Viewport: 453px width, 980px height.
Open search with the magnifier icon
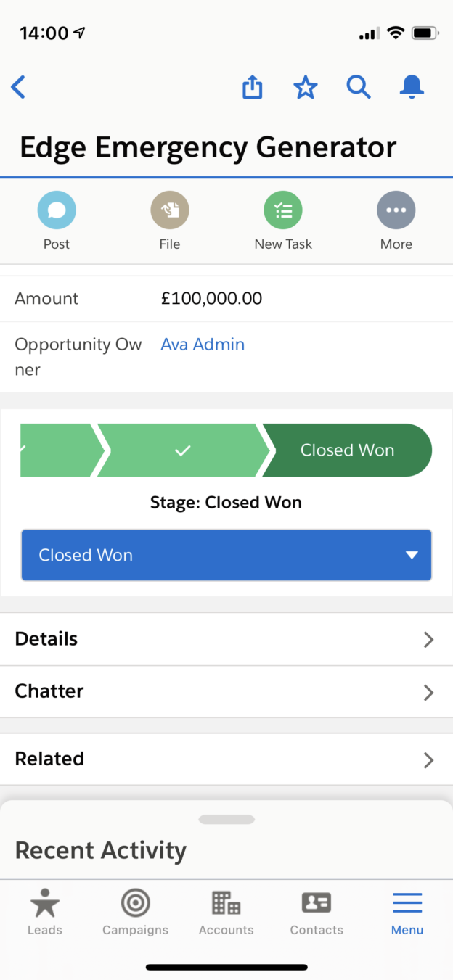point(359,87)
